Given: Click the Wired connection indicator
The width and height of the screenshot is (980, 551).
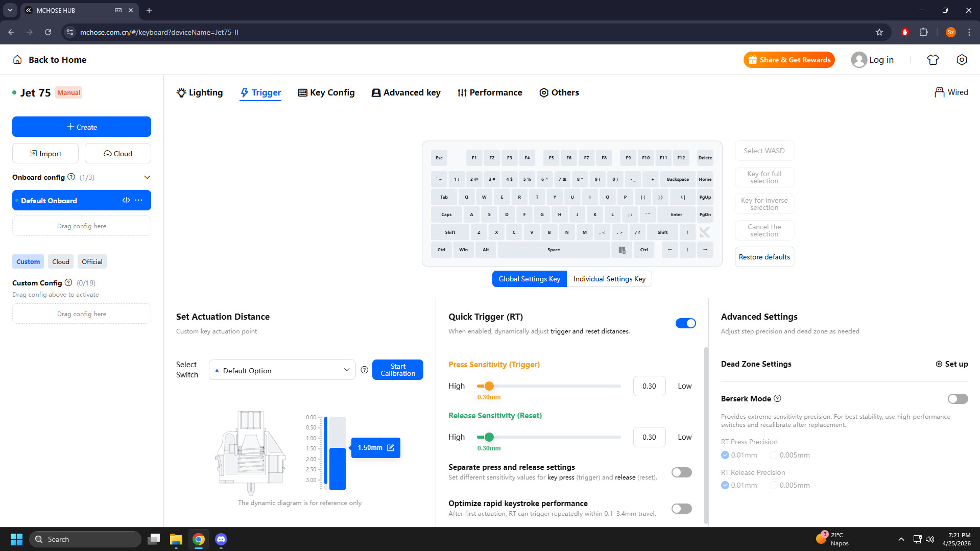Looking at the screenshot, I should (x=951, y=92).
